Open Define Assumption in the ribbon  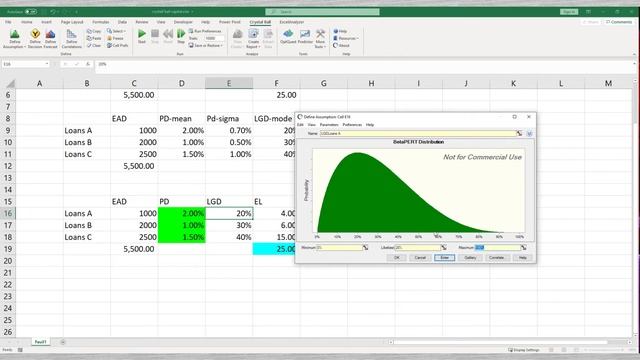[14, 39]
